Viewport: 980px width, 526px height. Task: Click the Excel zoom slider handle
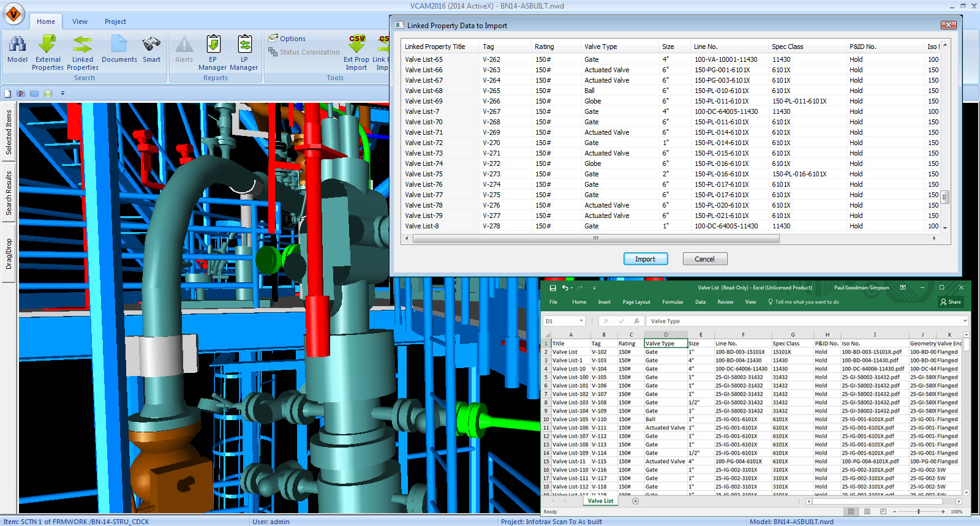coord(918,511)
